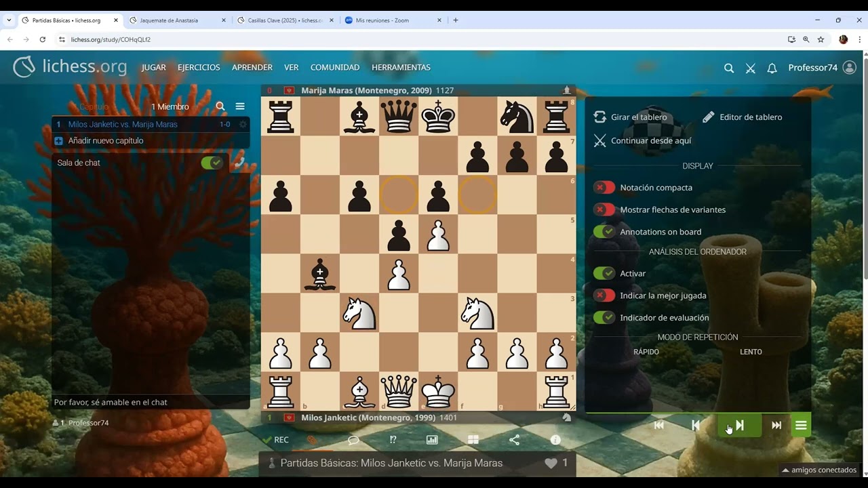The image size is (868, 488).
Task: Open the HERRAMIENTAS menu
Action: 401,68
